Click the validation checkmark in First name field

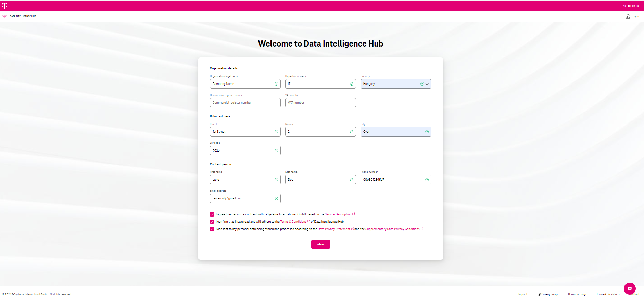(x=276, y=180)
